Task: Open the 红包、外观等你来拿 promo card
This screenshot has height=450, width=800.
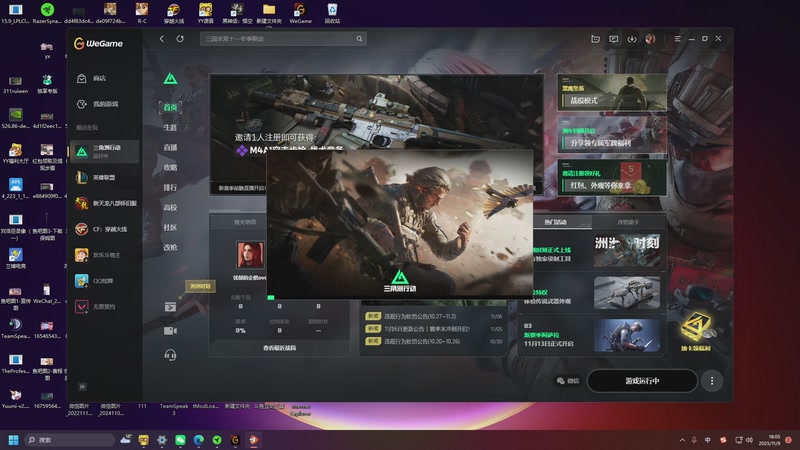Action: click(612, 178)
